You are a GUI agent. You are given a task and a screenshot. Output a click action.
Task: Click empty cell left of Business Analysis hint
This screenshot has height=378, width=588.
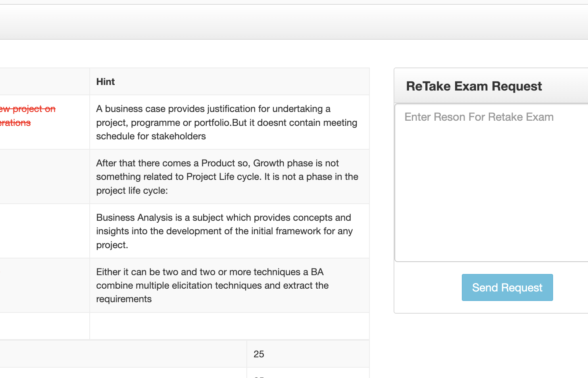pyautogui.click(x=44, y=231)
